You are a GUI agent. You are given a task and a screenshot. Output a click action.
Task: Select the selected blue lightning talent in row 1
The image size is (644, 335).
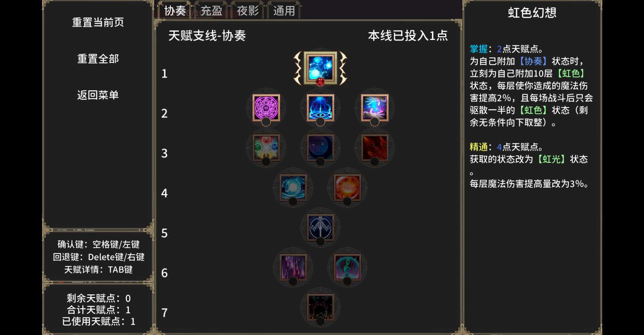pos(320,68)
